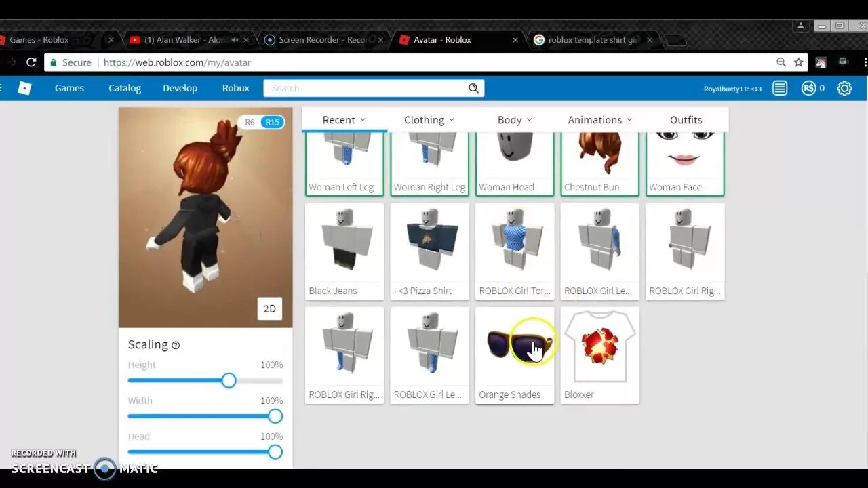Open the notifications feed icon
This screenshot has height=488, width=868.
(780, 88)
